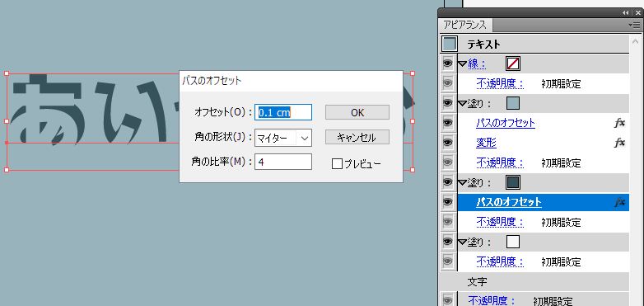Open 不透明度 link below the 変形 row
This screenshot has height=306, width=644.
coord(501,162)
